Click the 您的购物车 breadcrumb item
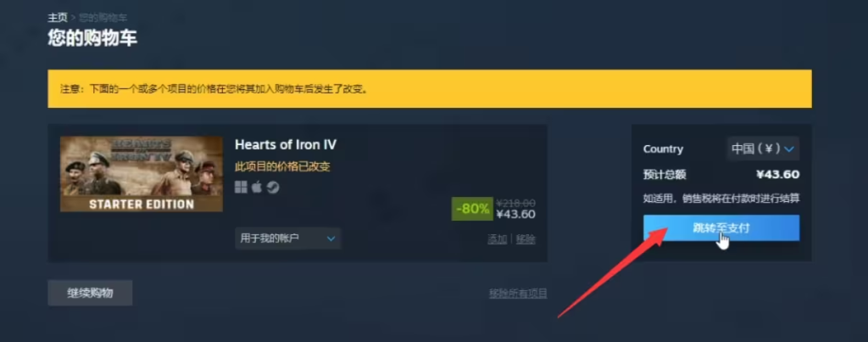 coord(103,17)
